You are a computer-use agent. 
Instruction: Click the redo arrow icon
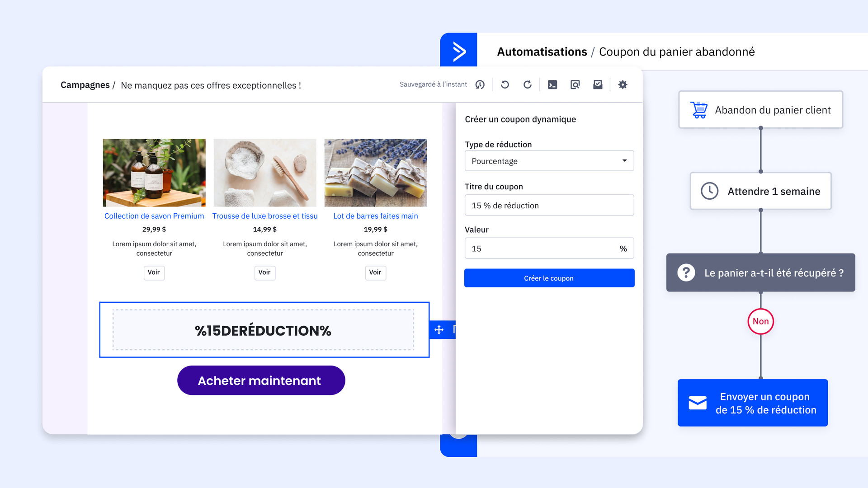pos(528,84)
